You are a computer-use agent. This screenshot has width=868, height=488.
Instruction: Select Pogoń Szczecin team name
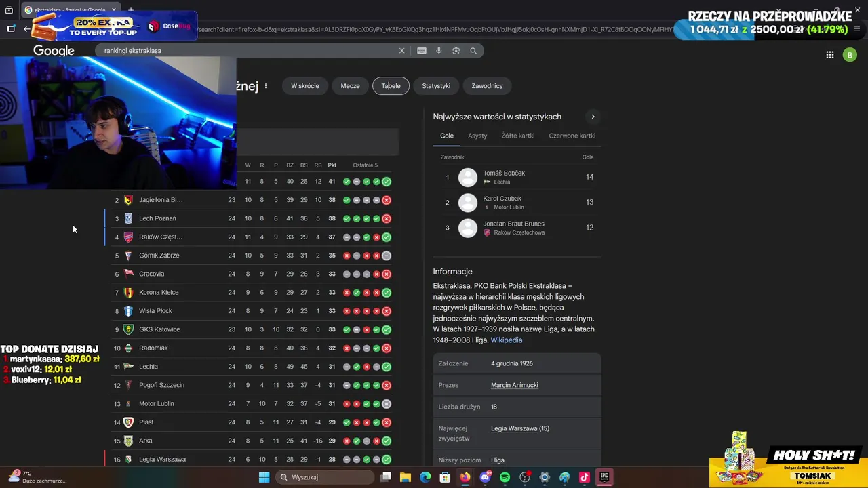(x=161, y=385)
